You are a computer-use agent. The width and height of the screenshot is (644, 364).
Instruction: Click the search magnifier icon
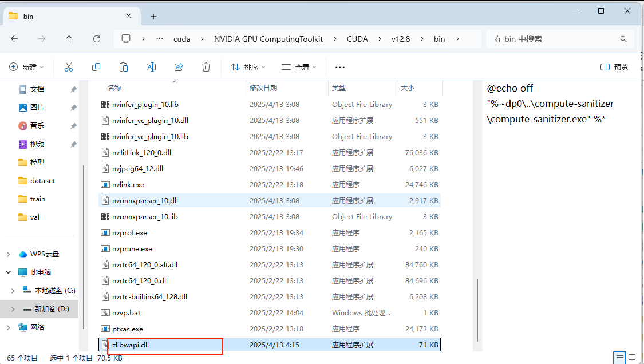[623, 38]
